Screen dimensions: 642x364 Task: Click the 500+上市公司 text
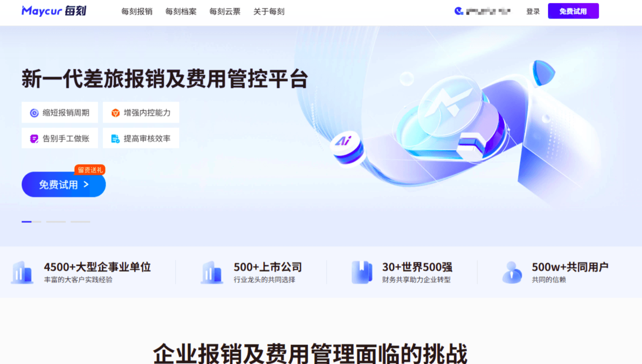click(x=268, y=267)
